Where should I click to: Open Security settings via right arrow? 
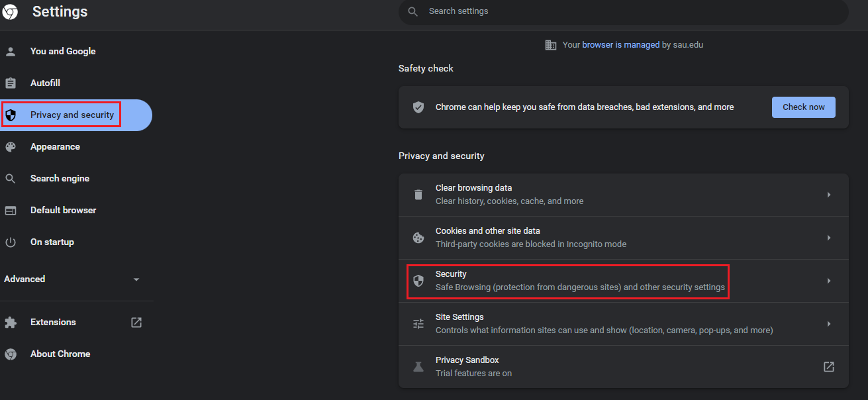pyautogui.click(x=829, y=281)
